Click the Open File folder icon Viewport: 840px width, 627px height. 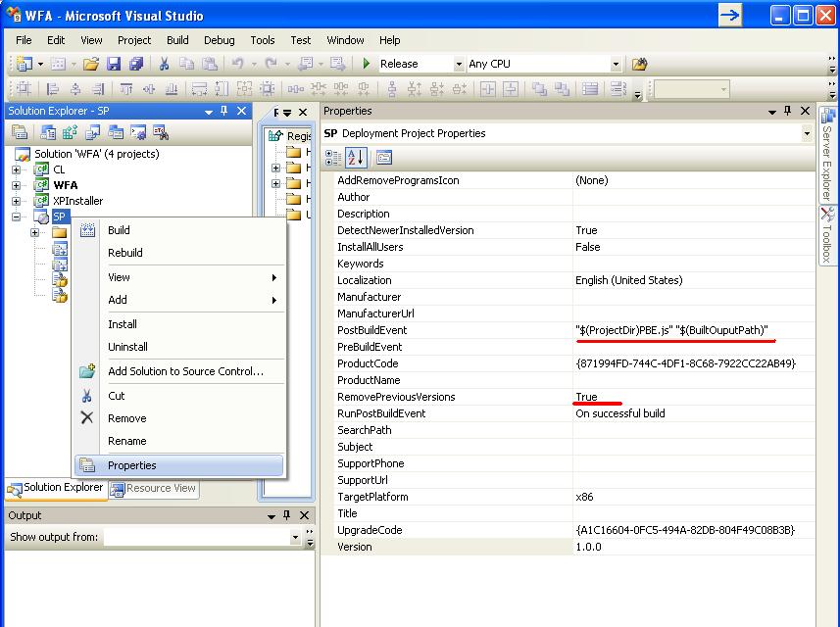(x=91, y=64)
